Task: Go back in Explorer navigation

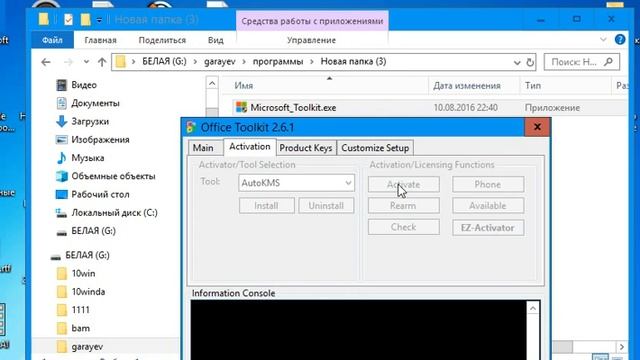Action: click(46, 62)
